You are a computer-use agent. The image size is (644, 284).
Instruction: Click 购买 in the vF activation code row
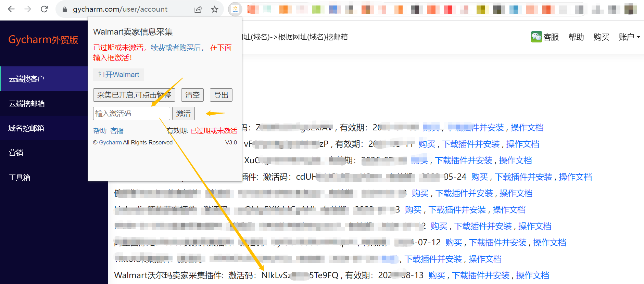[427, 144]
